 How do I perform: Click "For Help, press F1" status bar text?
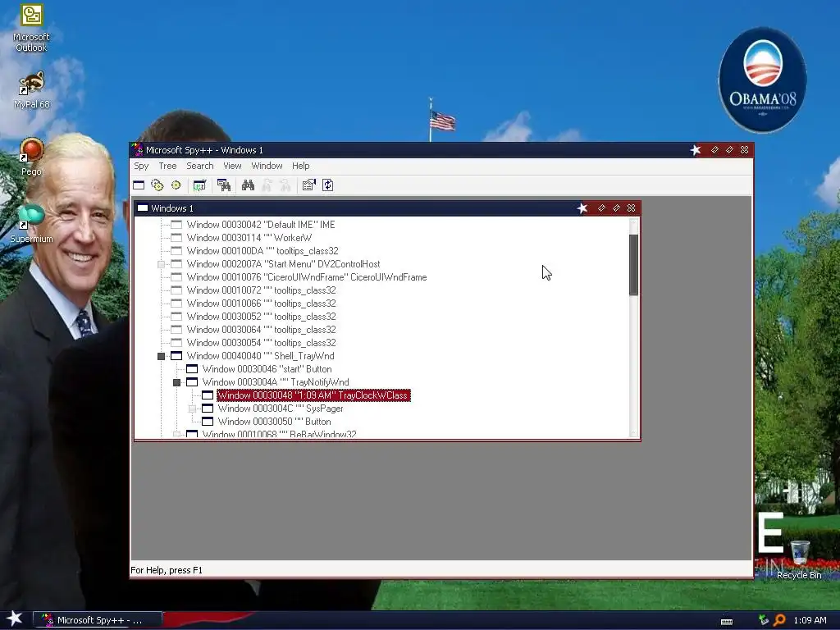167,570
